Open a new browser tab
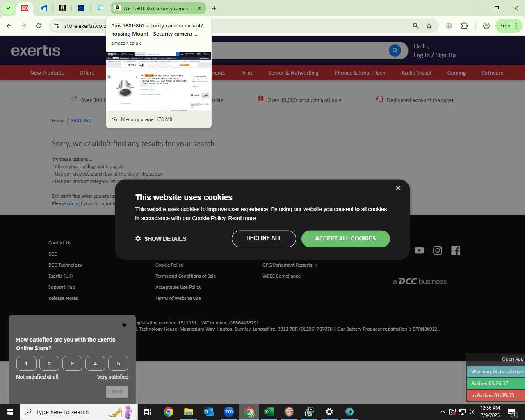The height and width of the screenshot is (420, 525). point(214,8)
